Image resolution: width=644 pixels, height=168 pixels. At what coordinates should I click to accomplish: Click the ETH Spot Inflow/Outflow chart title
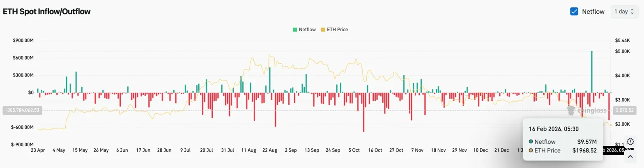click(x=47, y=12)
